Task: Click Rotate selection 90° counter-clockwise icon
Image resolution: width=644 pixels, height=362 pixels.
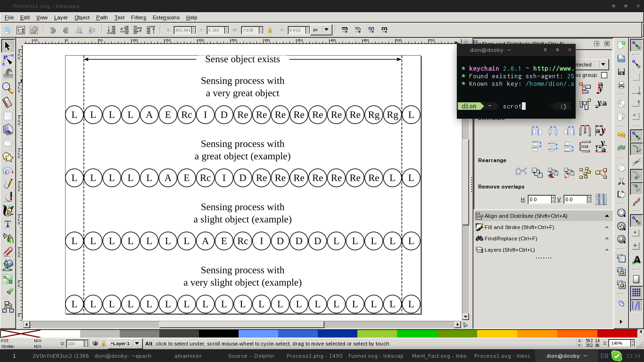Action: pos(53,30)
